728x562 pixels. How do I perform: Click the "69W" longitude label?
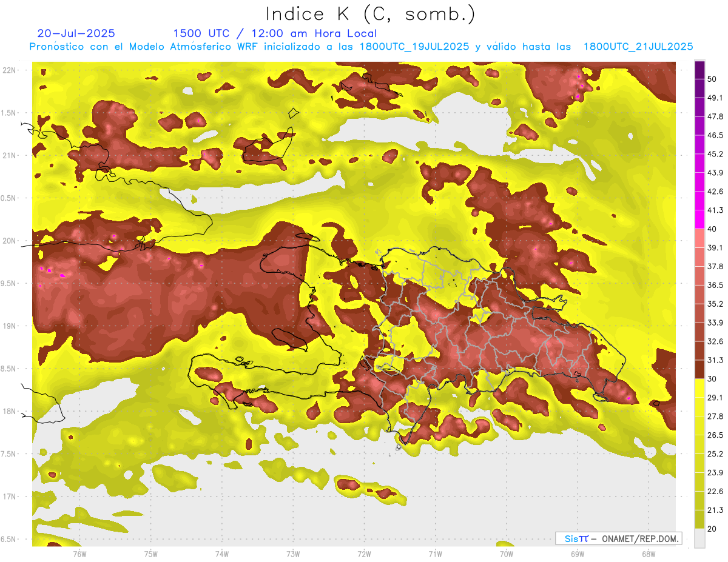coord(577,554)
